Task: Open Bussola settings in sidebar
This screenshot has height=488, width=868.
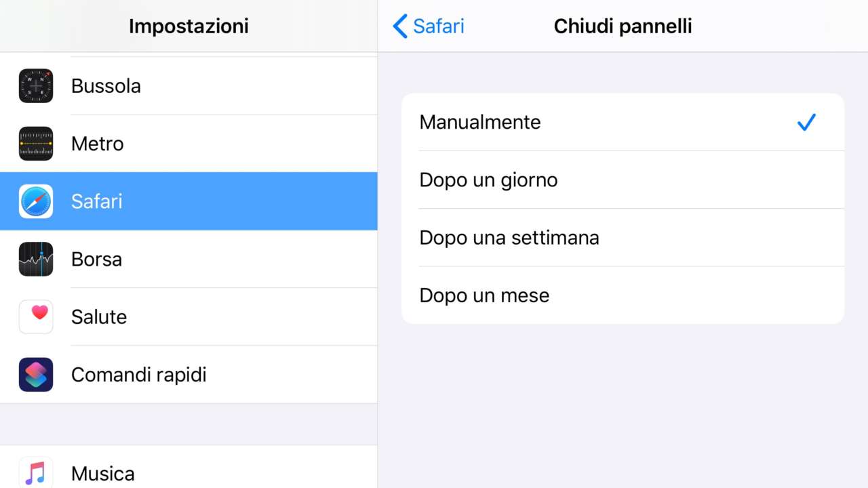Action: (106, 86)
